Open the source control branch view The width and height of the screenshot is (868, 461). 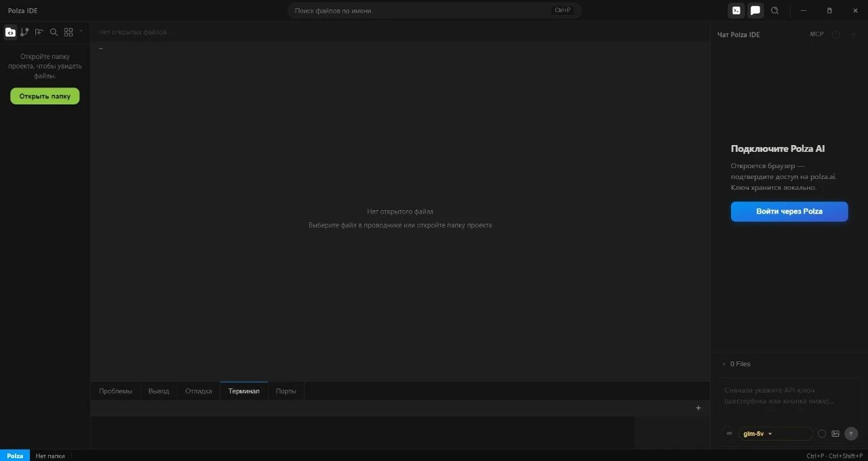[25, 32]
